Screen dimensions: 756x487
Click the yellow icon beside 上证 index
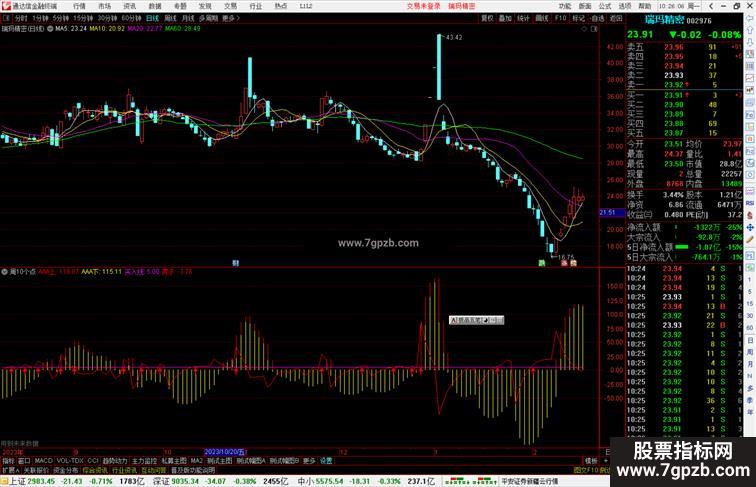[x=4, y=481]
